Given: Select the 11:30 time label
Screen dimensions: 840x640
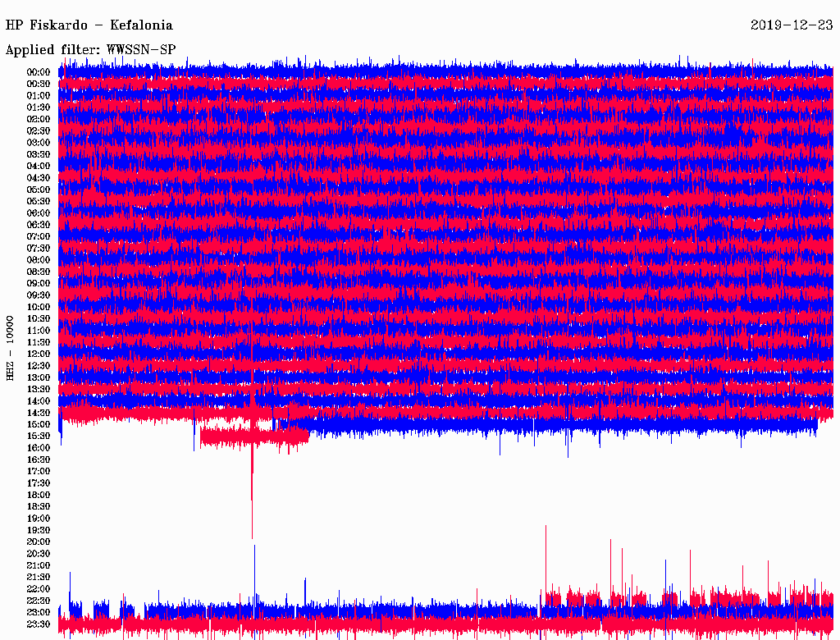Looking at the screenshot, I should [x=39, y=342].
